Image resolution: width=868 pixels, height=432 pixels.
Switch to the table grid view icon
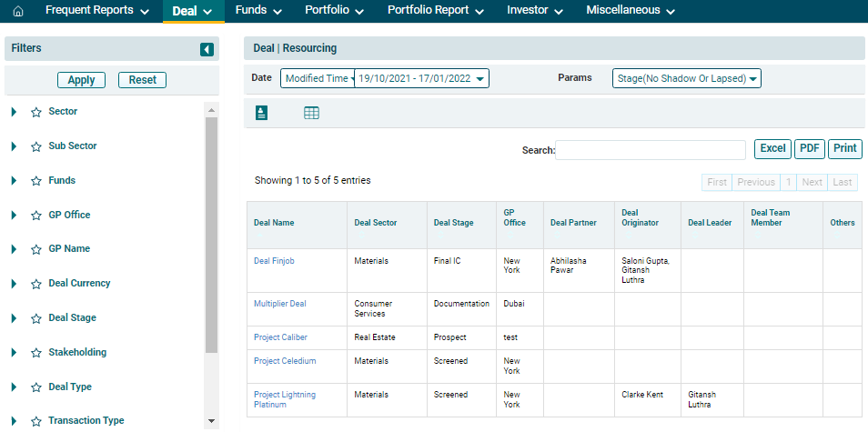[x=311, y=113]
